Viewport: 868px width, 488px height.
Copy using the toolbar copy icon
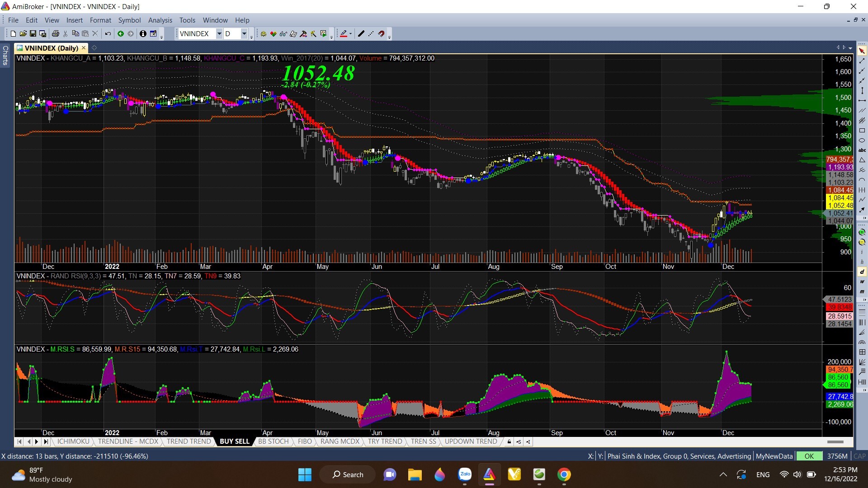point(75,33)
